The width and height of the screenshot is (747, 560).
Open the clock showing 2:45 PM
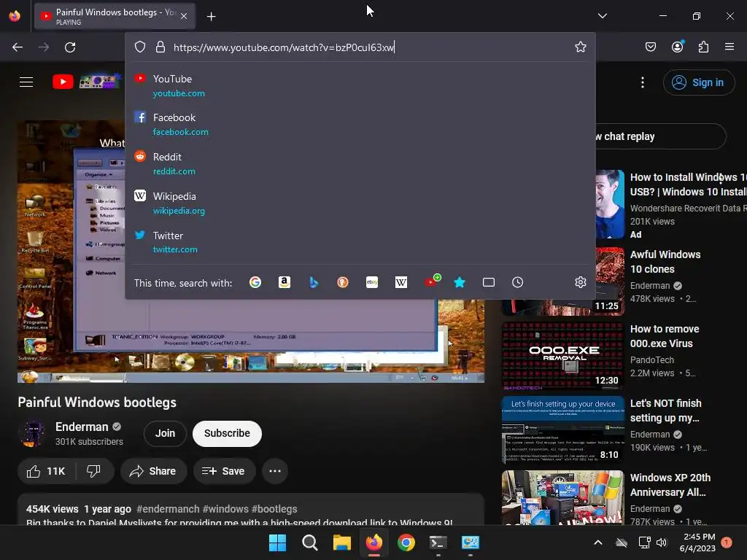697,542
